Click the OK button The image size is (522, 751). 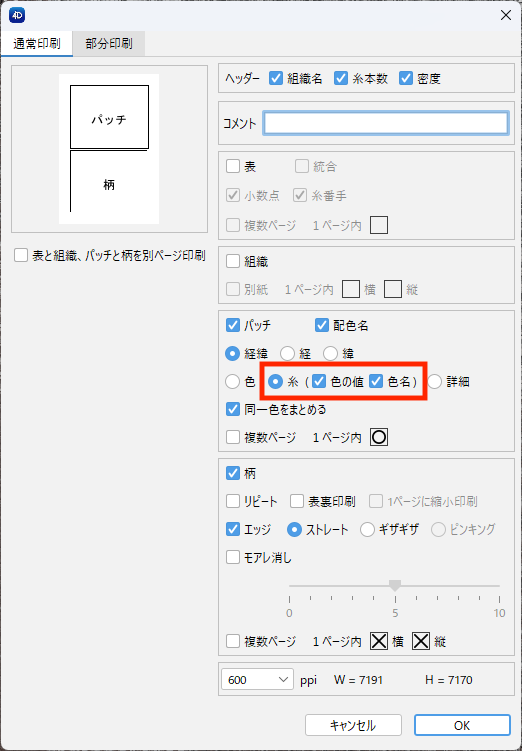tap(462, 725)
